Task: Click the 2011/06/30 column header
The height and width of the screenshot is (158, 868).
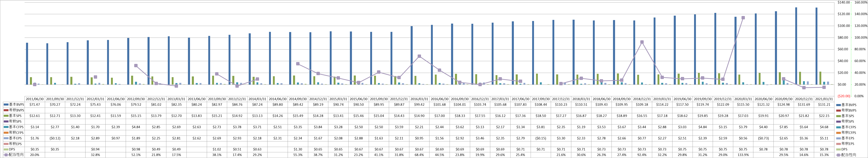Action: (35, 99)
